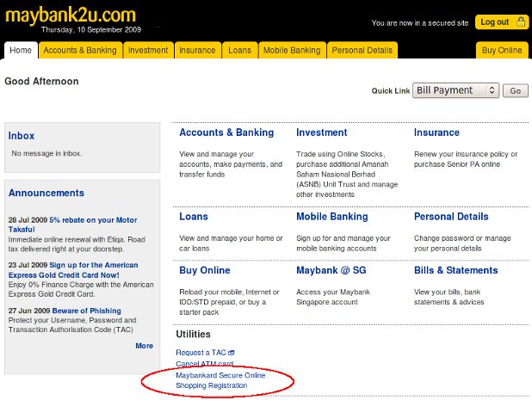Switch to Accounts & Banking tab
The height and width of the screenshot is (406, 532).
pos(80,50)
